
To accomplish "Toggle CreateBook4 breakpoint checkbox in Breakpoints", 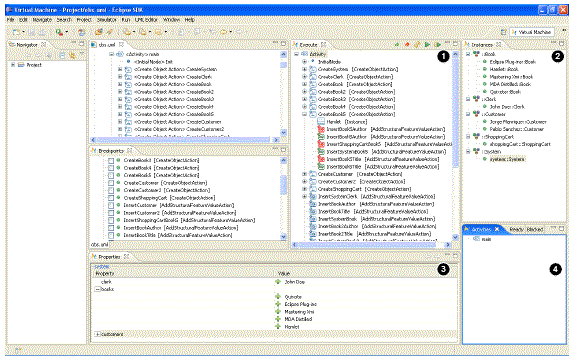I will [111, 168].
